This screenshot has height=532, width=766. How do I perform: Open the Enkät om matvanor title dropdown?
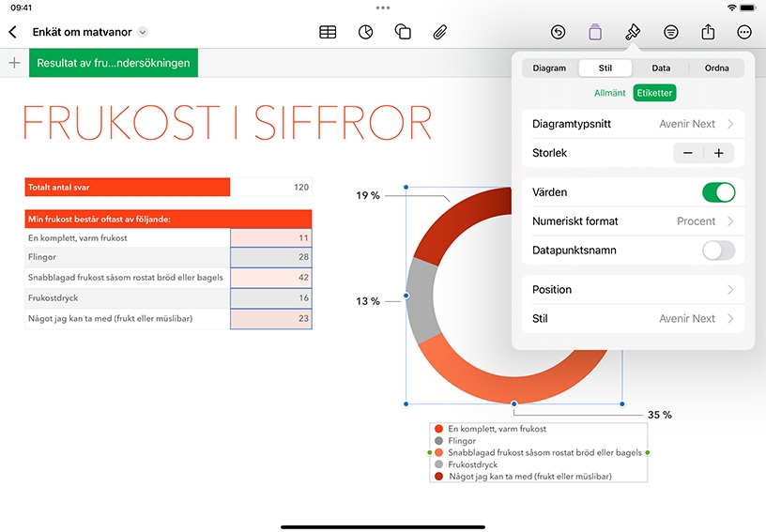(142, 32)
